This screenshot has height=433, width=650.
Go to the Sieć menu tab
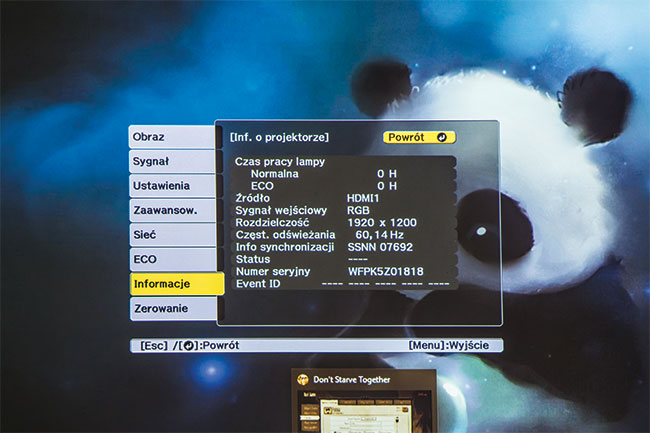(x=170, y=235)
